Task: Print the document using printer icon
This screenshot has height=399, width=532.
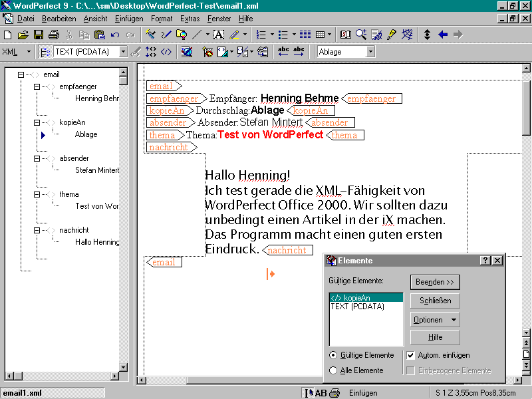Action: click(54, 35)
